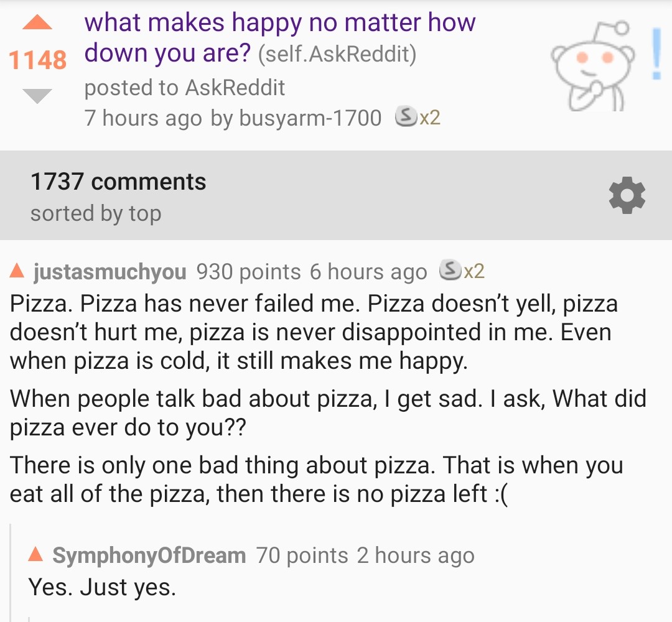Open the (self.AskReddit) domain link
Image resolution: width=672 pixels, height=622 pixels.
pos(337,55)
